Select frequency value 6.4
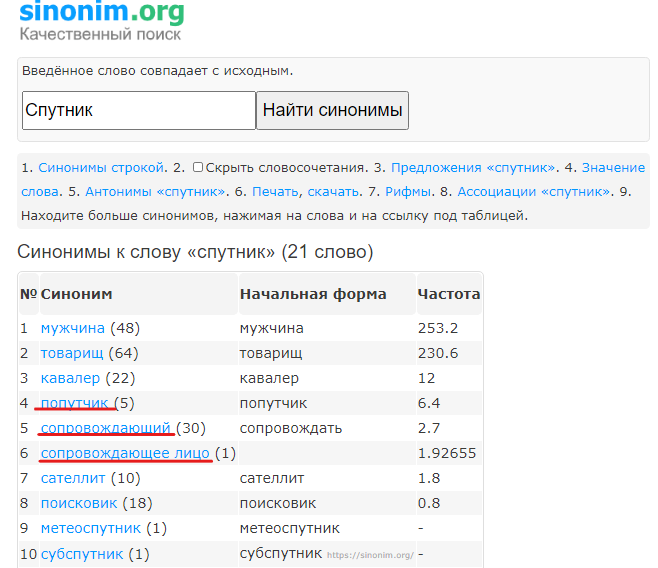 click(429, 403)
